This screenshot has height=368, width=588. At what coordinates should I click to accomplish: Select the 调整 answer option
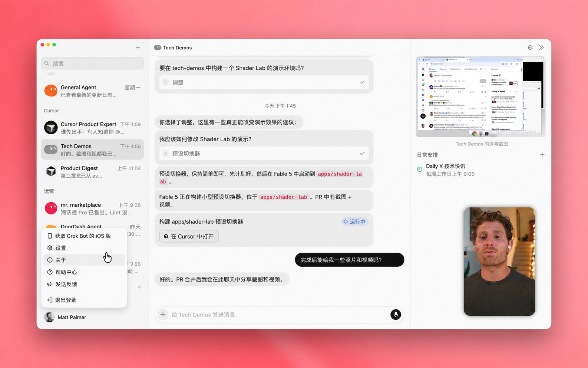pos(264,82)
